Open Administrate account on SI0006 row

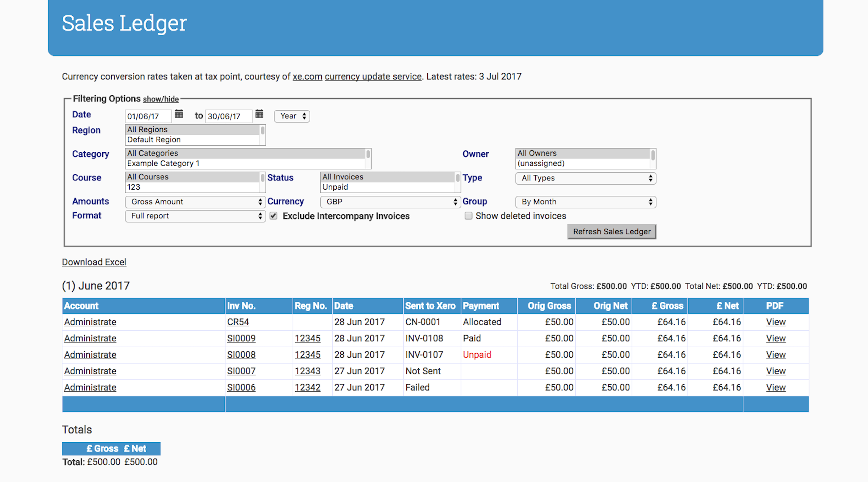(x=90, y=387)
